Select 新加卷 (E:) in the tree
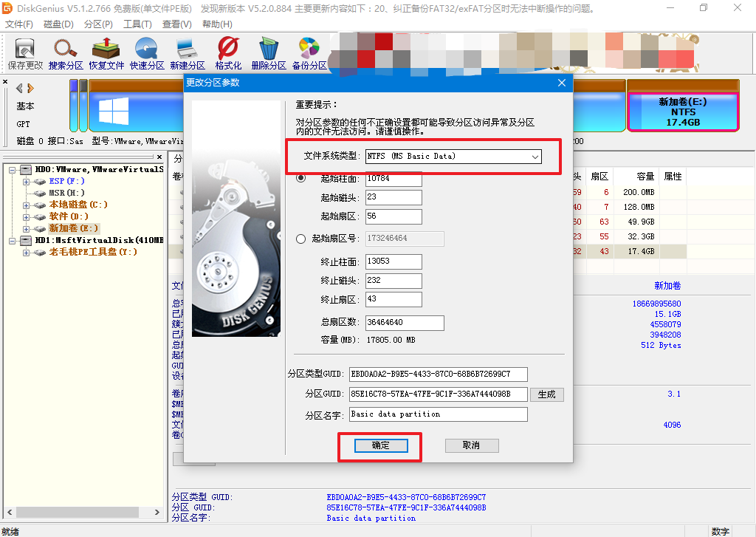This screenshot has height=537, width=756. tap(73, 228)
